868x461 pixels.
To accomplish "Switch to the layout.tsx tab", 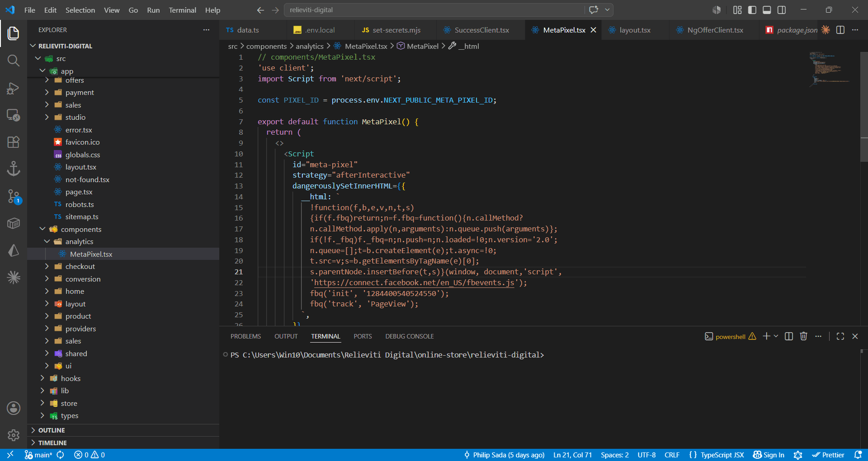I will (635, 30).
